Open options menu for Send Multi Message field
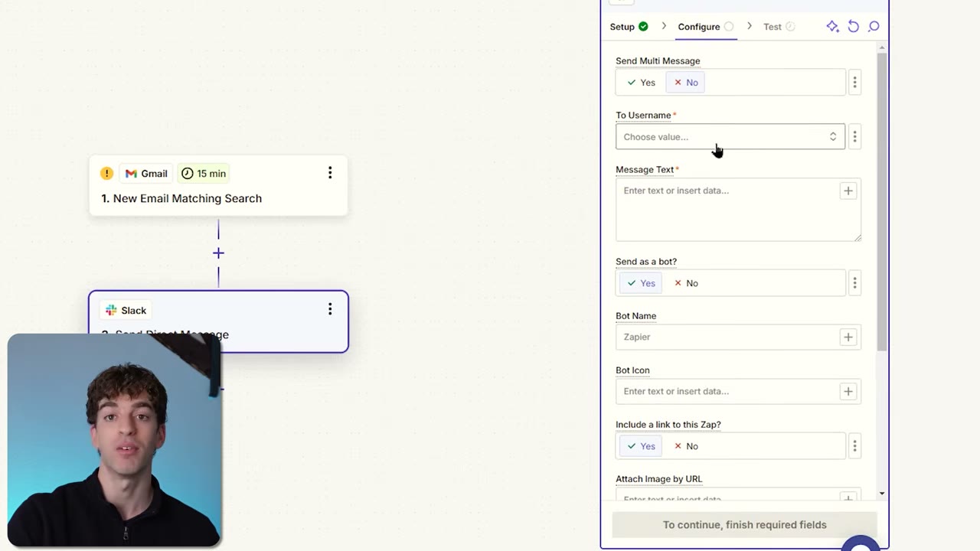 click(x=855, y=83)
